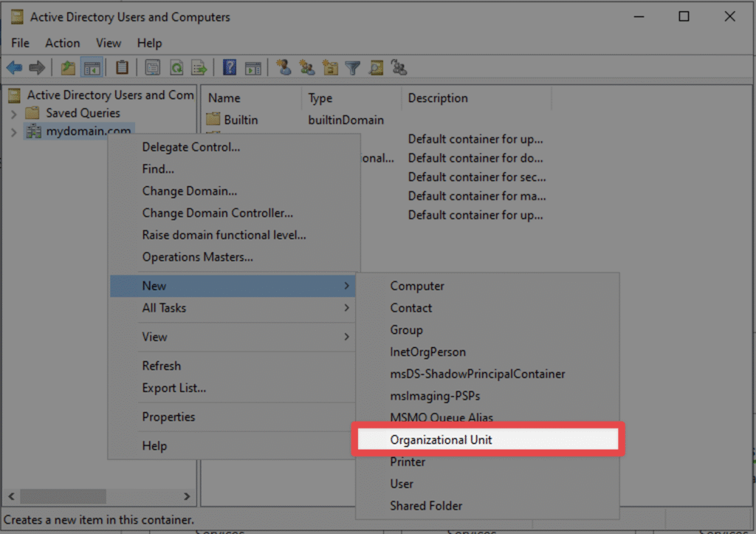The image size is (756, 534).
Task: Choose Delegate Control from context menu
Action: point(191,147)
